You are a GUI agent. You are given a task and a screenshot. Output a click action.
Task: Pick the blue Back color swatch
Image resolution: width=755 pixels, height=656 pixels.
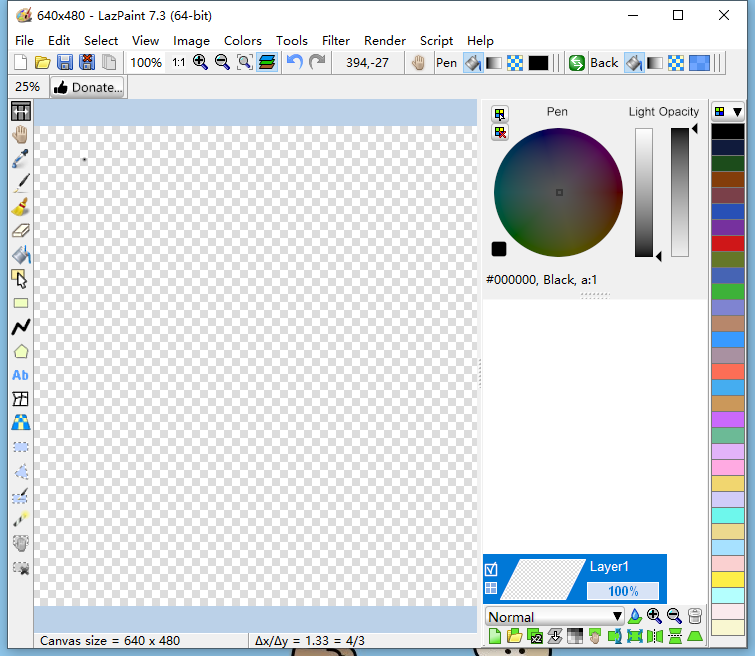click(x=699, y=63)
